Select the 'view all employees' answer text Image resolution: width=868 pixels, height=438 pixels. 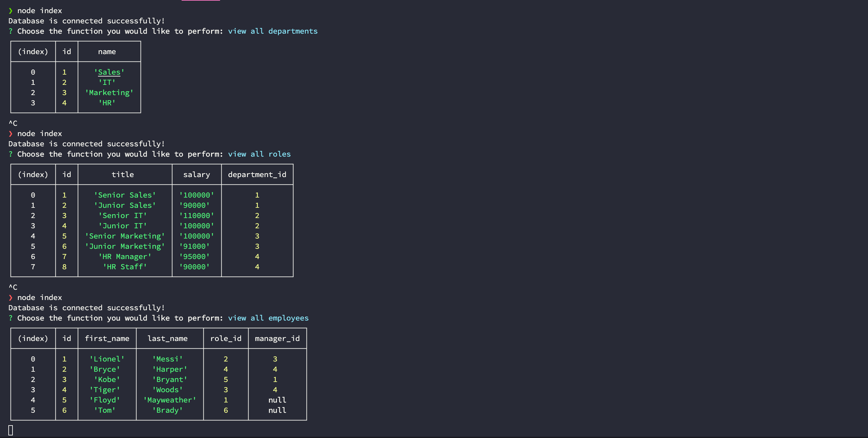tap(268, 318)
